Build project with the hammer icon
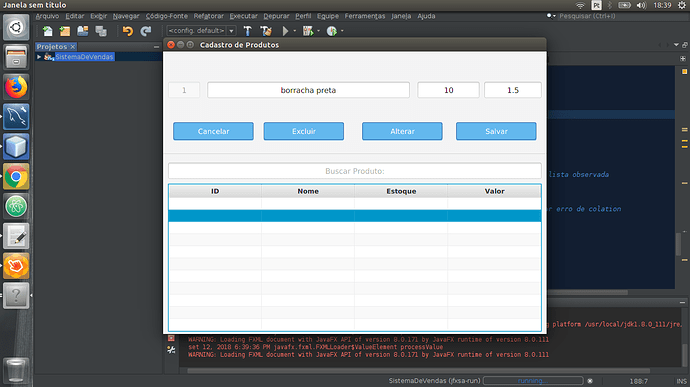 click(247, 31)
